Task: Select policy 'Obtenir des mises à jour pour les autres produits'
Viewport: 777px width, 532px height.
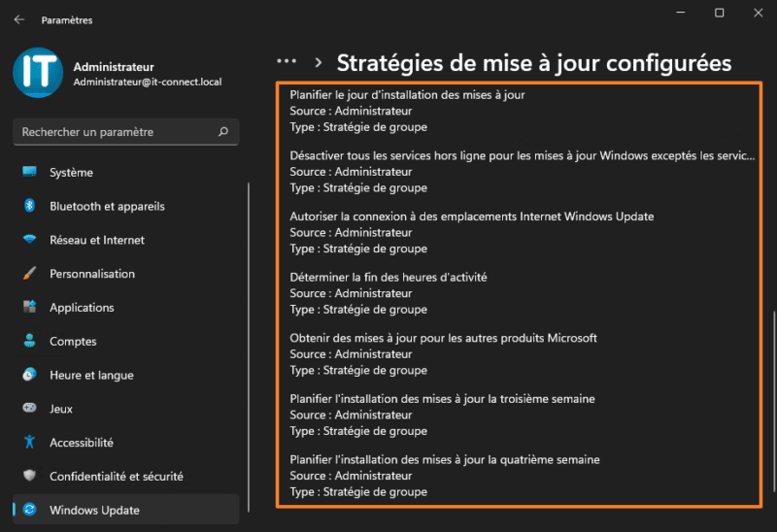Action: 444,338
